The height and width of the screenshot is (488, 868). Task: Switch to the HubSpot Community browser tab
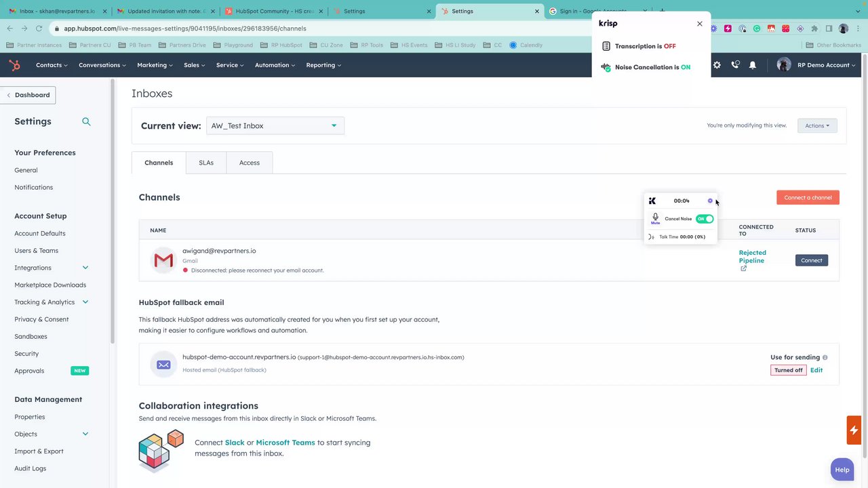(x=275, y=12)
